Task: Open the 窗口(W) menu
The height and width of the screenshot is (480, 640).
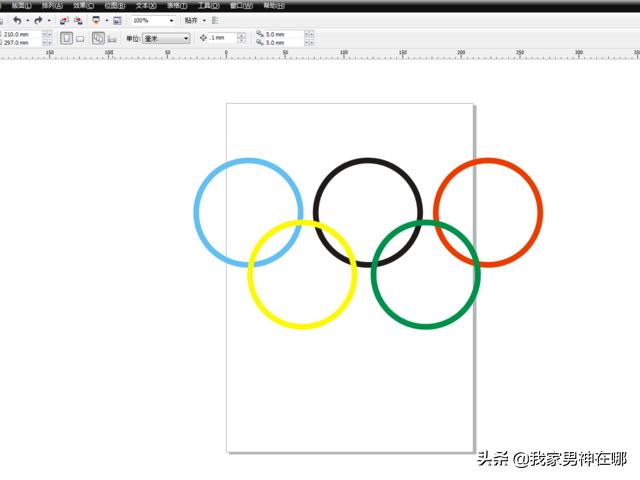Action: tap(241, 6)
